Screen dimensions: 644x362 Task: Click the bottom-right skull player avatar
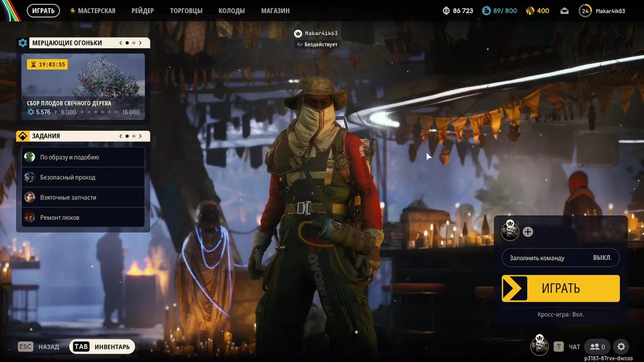(540, 345)
